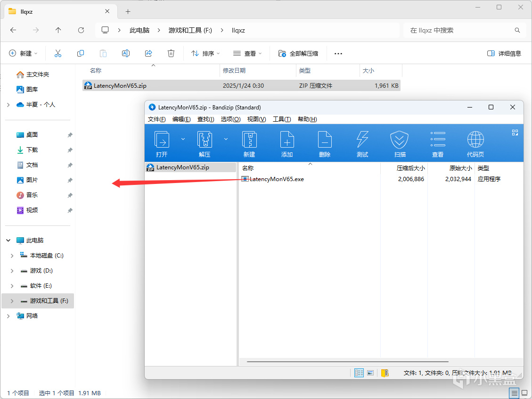532x399 pixels.
Task: Open Bandizip 视图(V) menu
Action: click(256, 119)
